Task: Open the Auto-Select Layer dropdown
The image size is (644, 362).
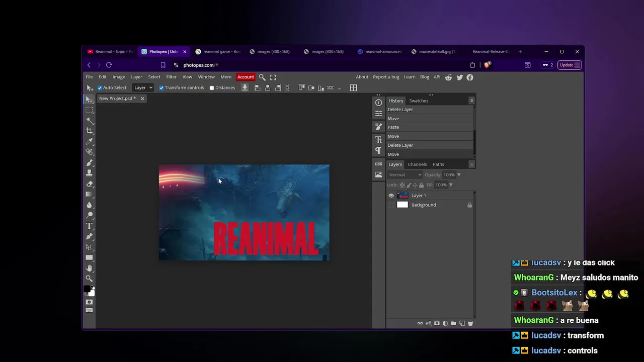Action: pos(143,87)
